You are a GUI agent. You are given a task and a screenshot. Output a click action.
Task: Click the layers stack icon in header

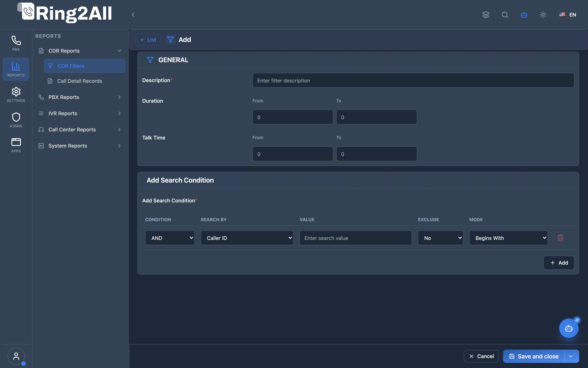click(486, 15)
